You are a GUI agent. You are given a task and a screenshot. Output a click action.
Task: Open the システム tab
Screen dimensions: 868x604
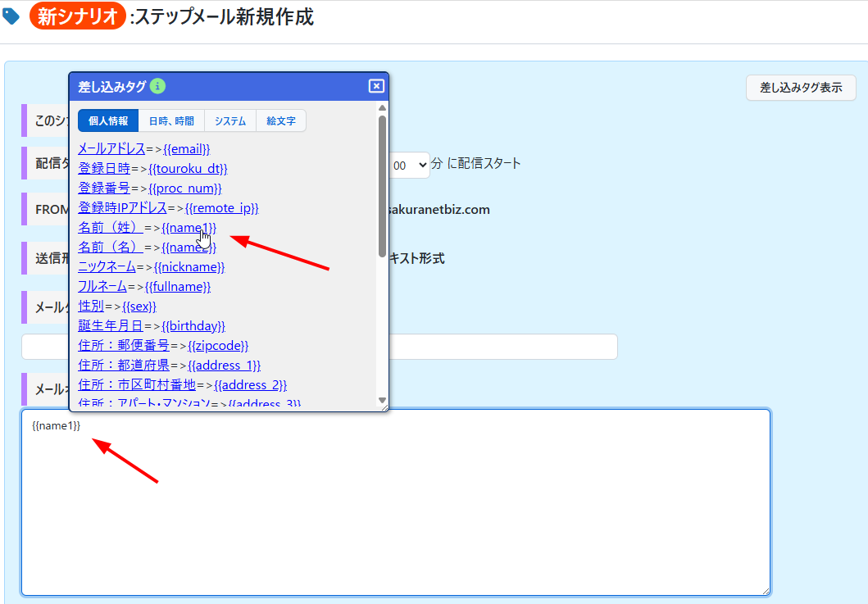[230, 121]
